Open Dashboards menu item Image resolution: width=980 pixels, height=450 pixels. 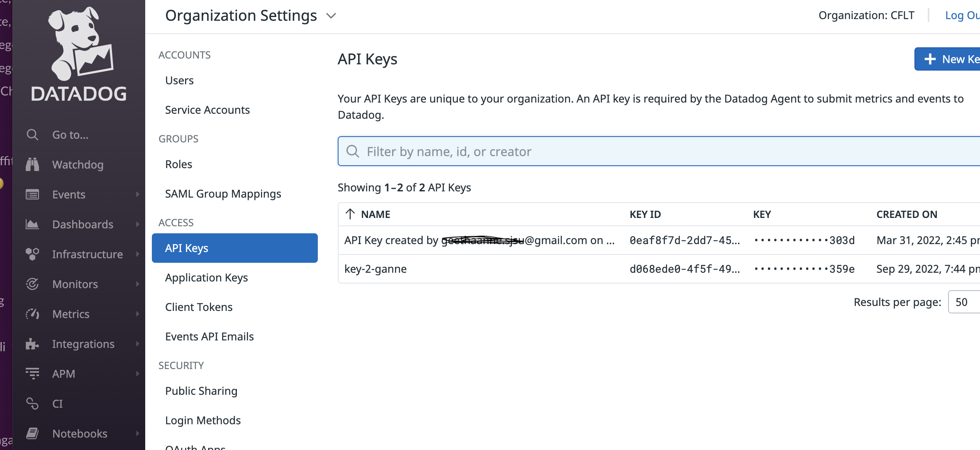point(83,224)
